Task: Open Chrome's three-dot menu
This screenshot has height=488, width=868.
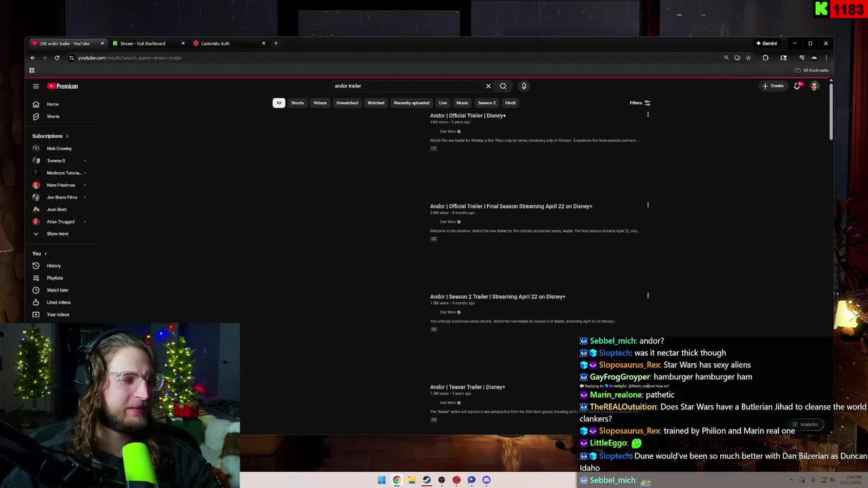Action: [826, 58]
